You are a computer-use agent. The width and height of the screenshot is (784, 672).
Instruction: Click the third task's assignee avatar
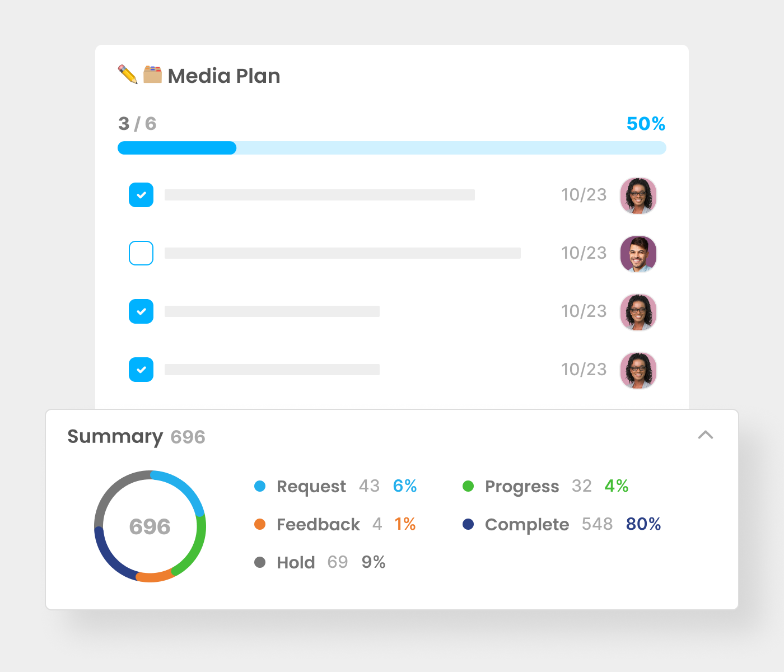pyautogui.click(x=638, y=312)
